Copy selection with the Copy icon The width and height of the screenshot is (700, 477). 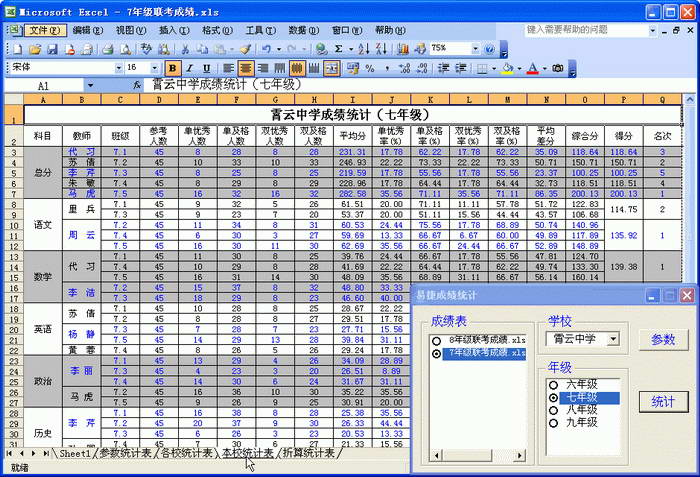tap(202, 49)
